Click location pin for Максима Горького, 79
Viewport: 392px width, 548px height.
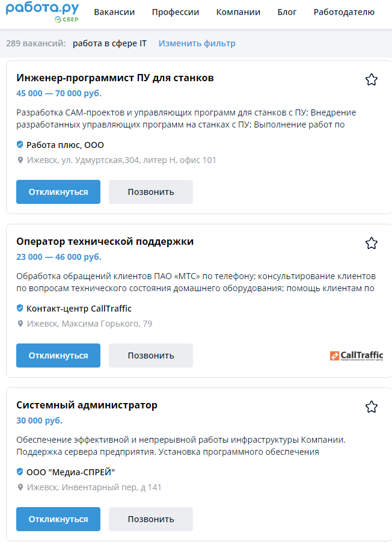click(x=20, y=324)
